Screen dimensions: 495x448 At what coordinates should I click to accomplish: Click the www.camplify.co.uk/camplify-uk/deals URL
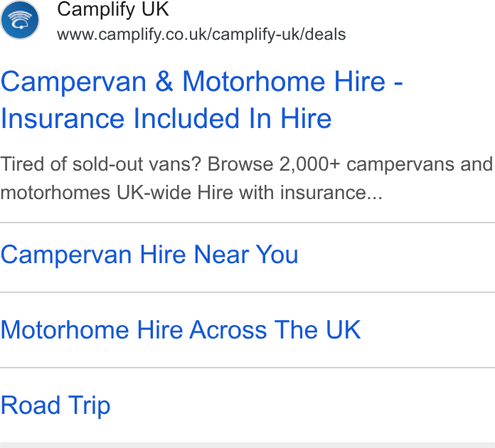click(201, 34)
